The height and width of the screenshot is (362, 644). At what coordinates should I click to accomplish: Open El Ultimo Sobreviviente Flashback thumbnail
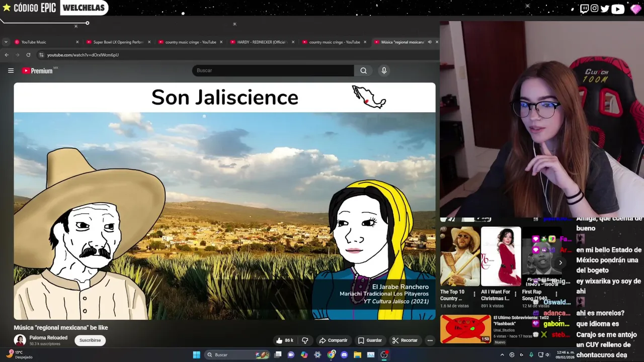[465, 329]
